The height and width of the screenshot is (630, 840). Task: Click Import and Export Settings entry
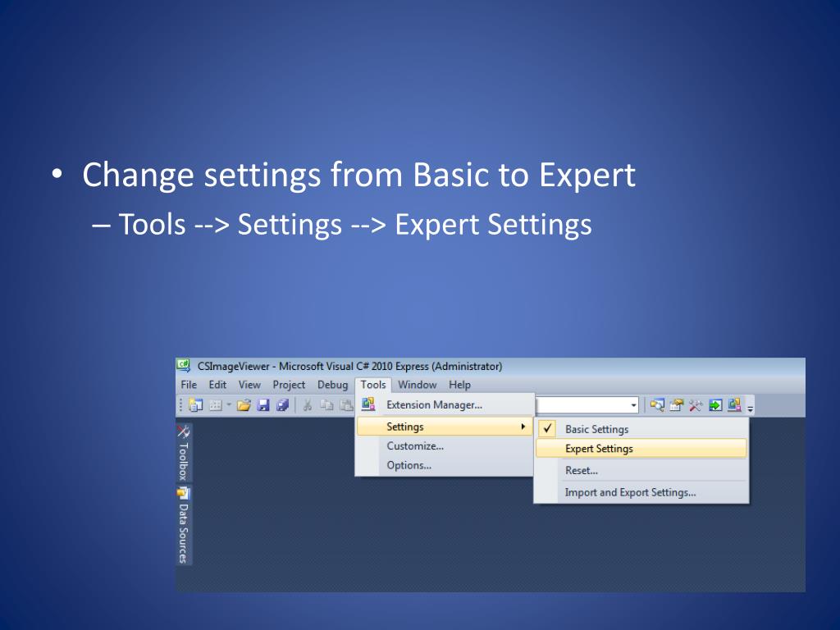click(630, 492)
